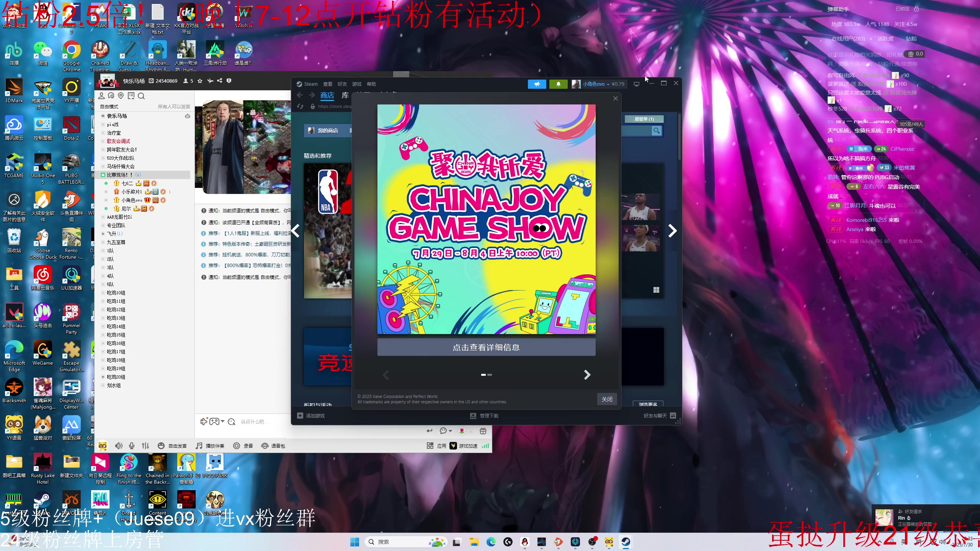
Task: Open the search magnifier in YY channel list
Action: (x=141, y=96)
